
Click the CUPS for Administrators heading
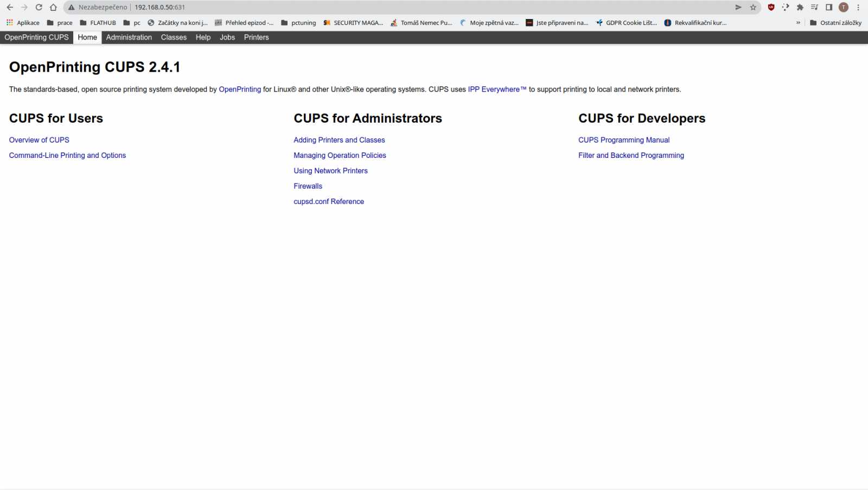[368, 118]
